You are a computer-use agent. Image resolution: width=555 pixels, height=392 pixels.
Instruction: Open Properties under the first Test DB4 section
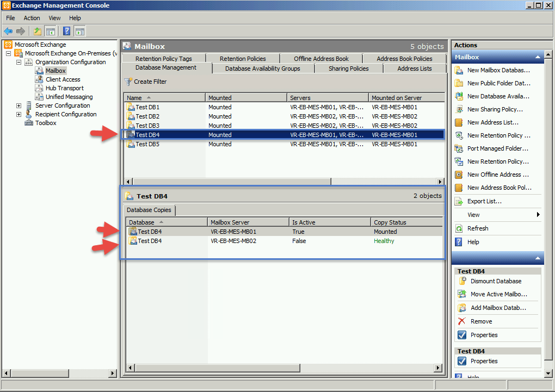point(484,335)
